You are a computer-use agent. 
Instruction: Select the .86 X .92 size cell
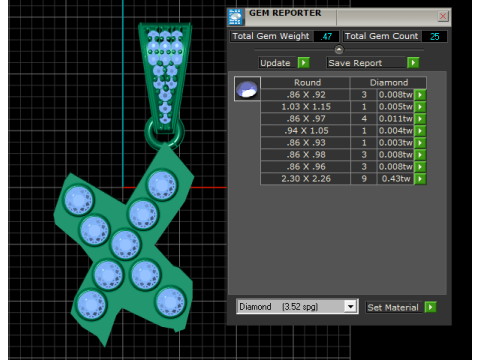coord(306,95)
